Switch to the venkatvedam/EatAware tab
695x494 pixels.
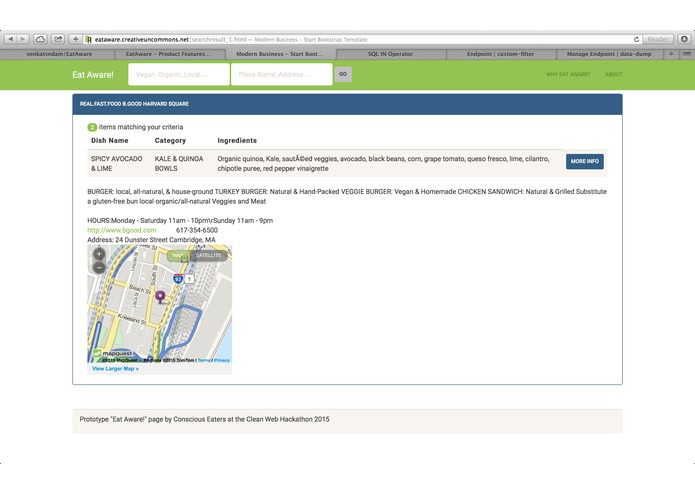(x=59, y=54)
